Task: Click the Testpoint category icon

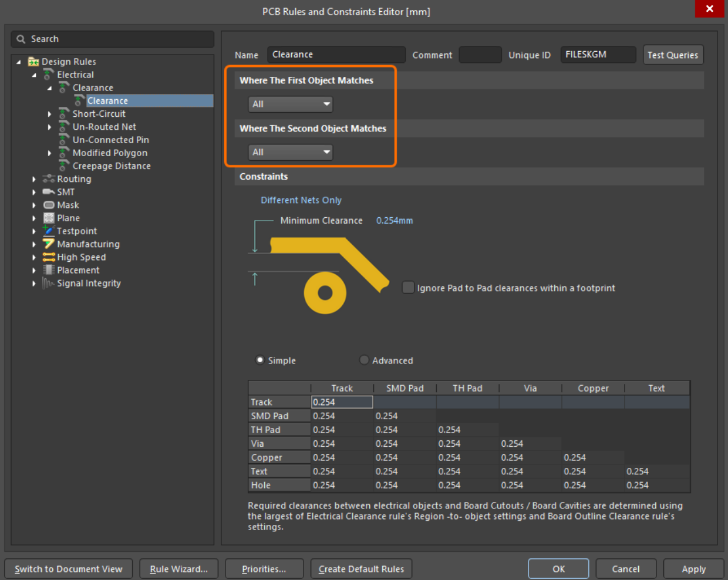Action: coord(49,231)
